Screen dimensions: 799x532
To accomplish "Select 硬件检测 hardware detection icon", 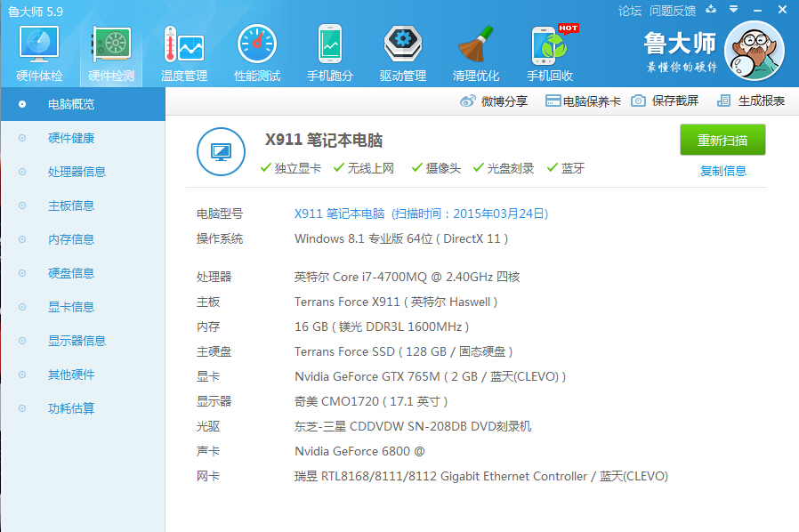I will 111,53.
